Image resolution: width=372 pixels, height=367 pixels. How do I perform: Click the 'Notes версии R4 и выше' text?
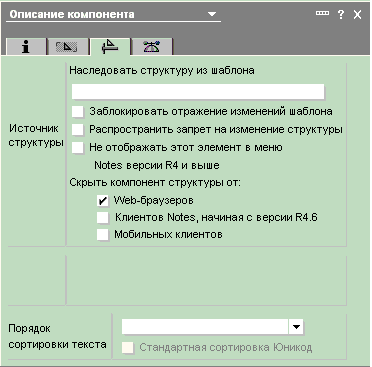coord(157,165)
